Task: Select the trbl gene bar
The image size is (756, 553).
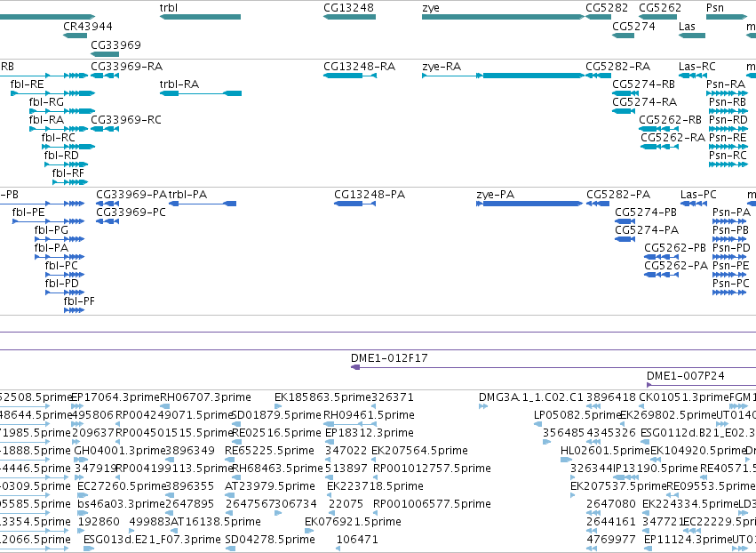Action: pyautogui.click(x=200, y=17)
